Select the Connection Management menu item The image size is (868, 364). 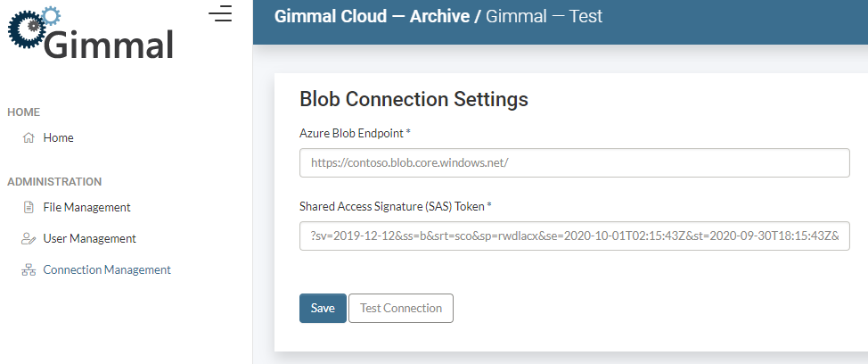(107, 270)
